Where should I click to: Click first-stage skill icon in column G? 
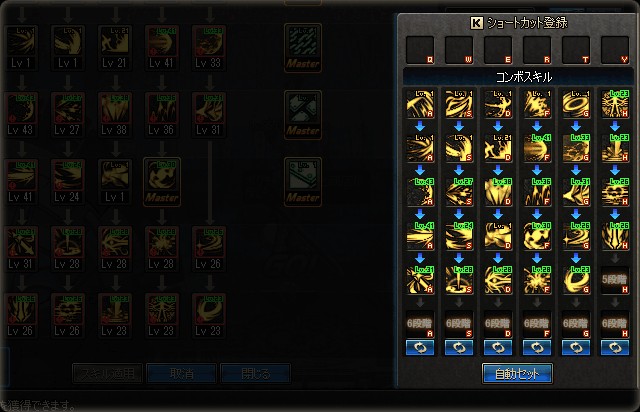[576, 104]
